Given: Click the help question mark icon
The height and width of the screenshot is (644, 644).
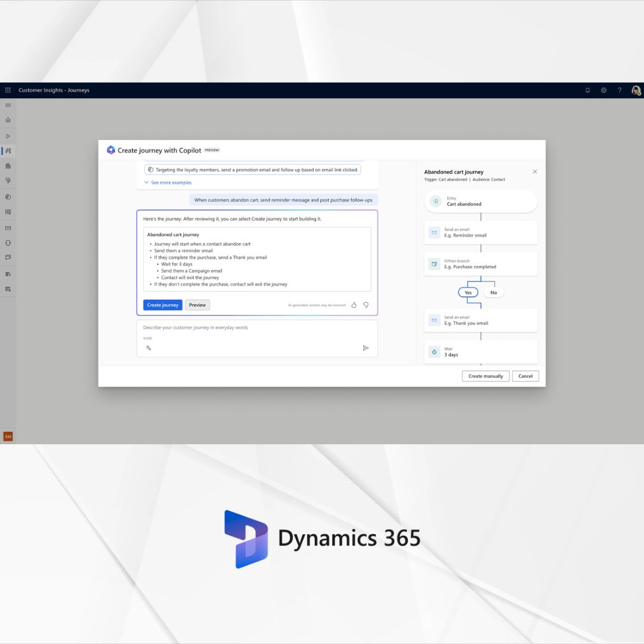Looking at the screenshot, I should point(620,91).
